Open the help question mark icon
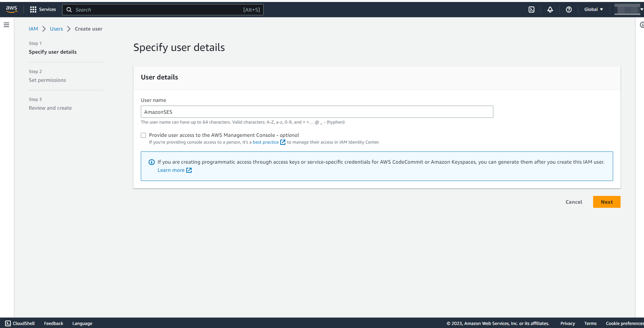Screen dimensions: 644x328 coord(569,10)
